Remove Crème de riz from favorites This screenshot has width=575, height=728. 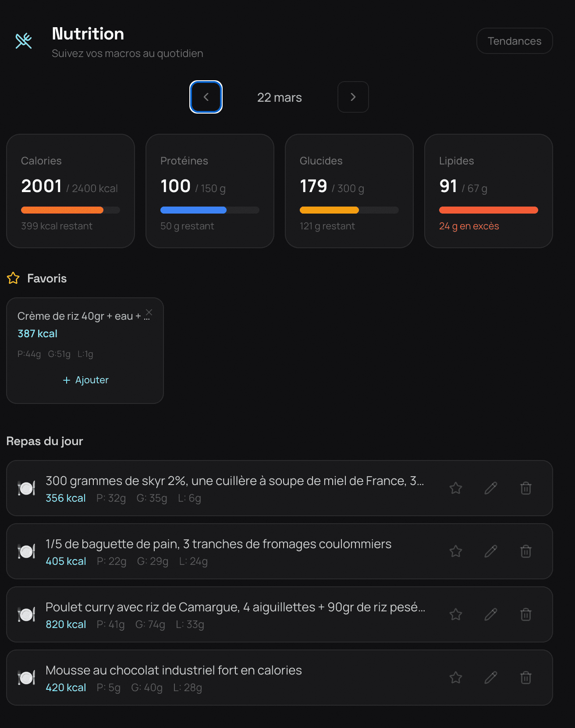(x=149, y=312)
